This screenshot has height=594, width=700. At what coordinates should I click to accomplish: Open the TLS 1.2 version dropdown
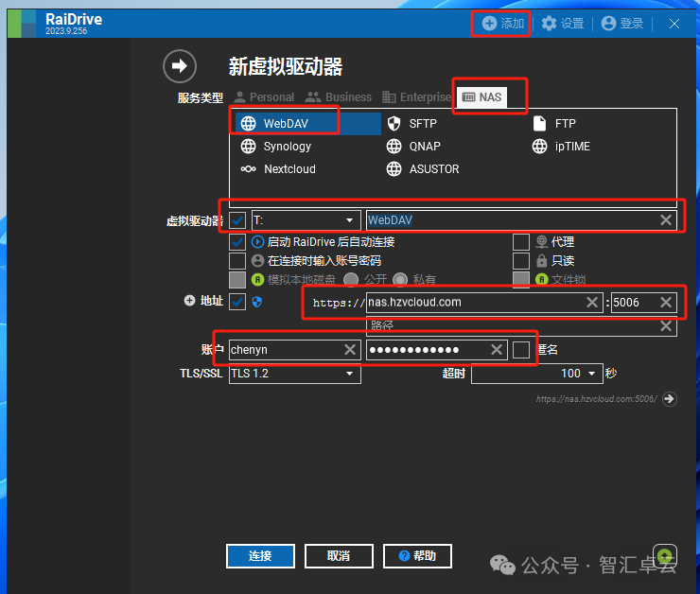coord(294,374)
